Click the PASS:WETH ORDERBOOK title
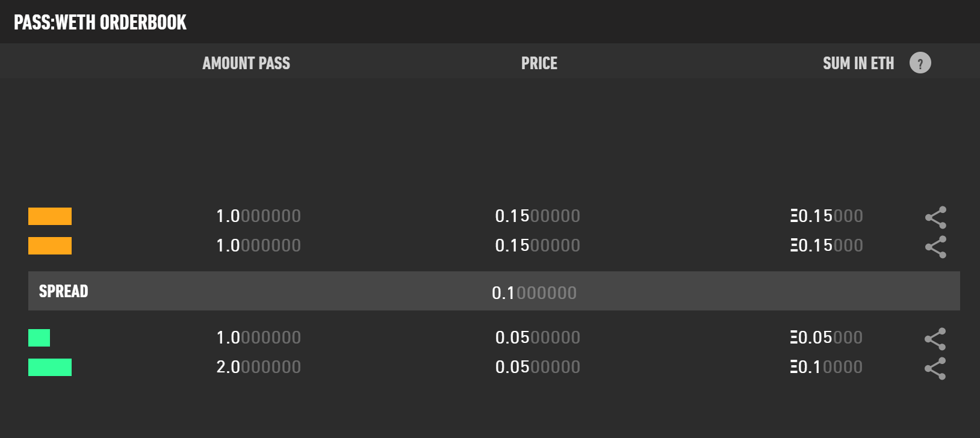The image size is (980, 438). coord(100,22)
